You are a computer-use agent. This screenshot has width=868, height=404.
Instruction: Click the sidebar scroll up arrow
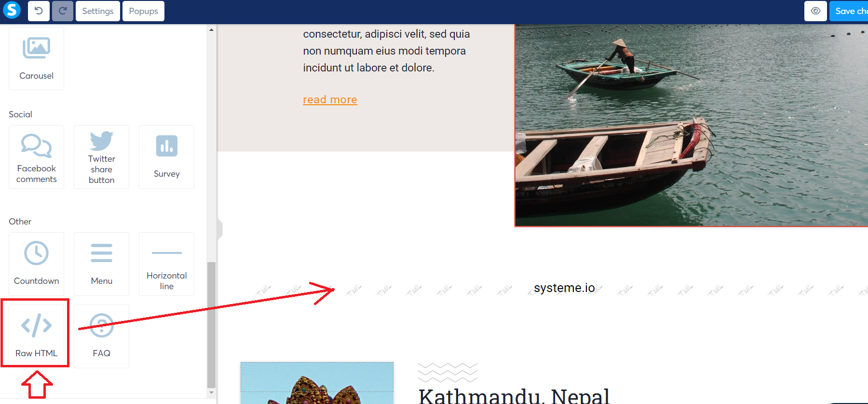click(211, 30)
